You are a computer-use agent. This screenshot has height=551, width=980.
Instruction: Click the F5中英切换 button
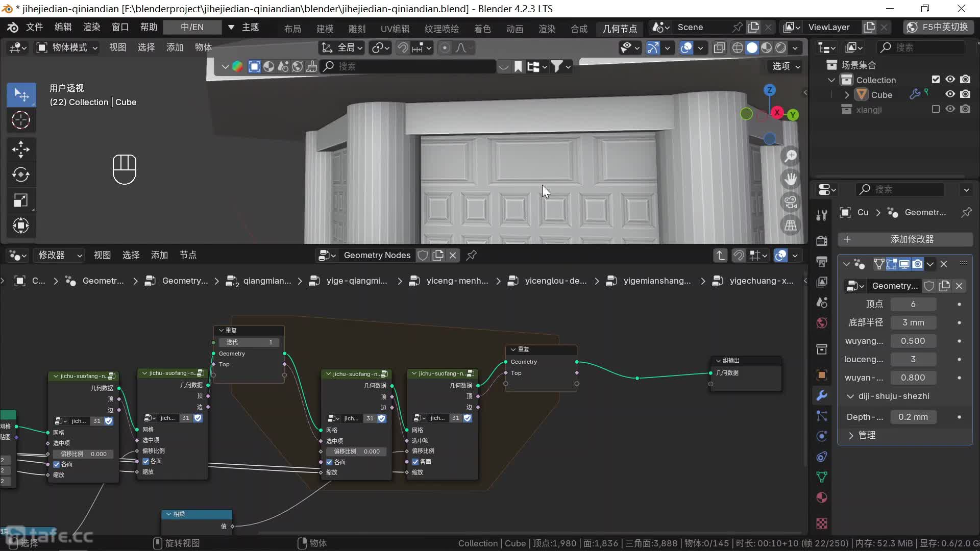938,27
